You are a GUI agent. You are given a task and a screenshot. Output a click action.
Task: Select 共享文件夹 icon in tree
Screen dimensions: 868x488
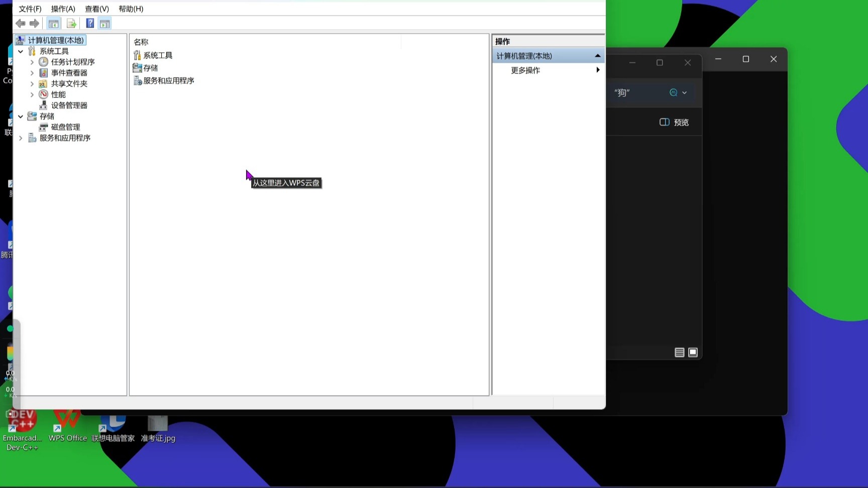point(44,84)
